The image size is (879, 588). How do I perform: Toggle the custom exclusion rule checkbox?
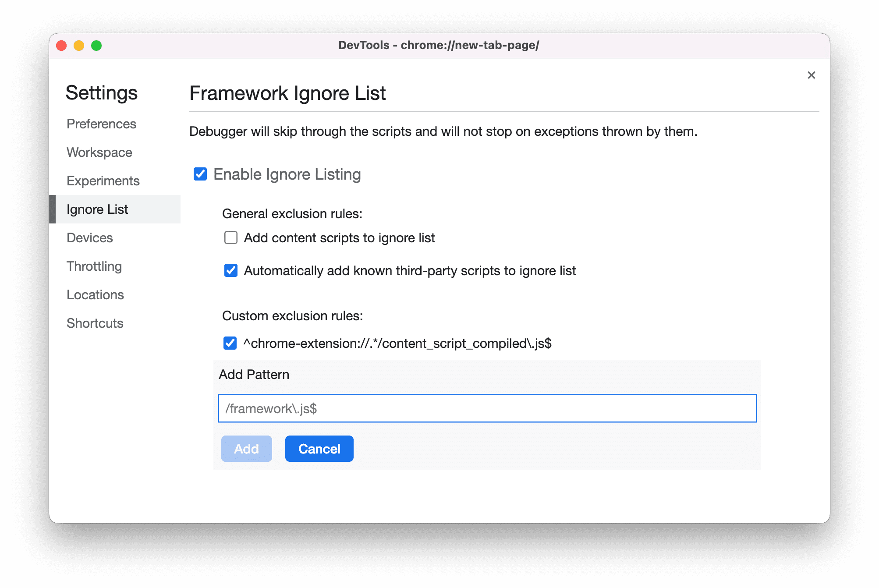point(231,341)
